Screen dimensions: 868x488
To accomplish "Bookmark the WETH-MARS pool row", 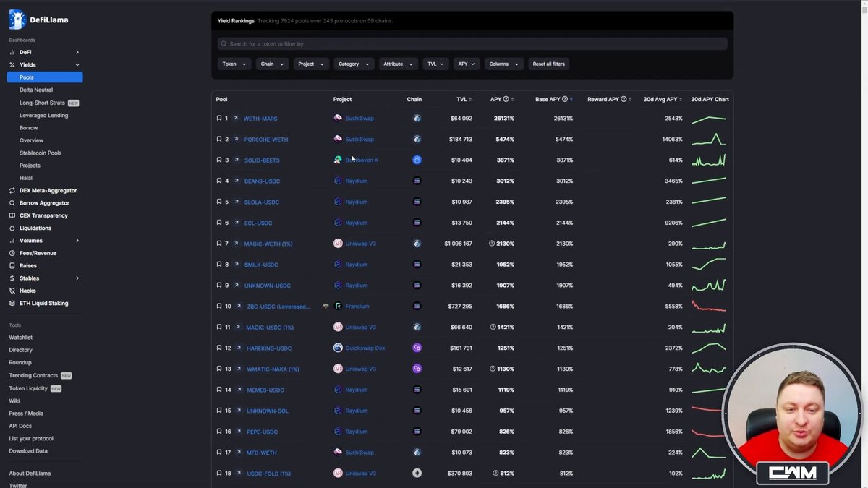I will pyautogui.click(x=219, y=119).
